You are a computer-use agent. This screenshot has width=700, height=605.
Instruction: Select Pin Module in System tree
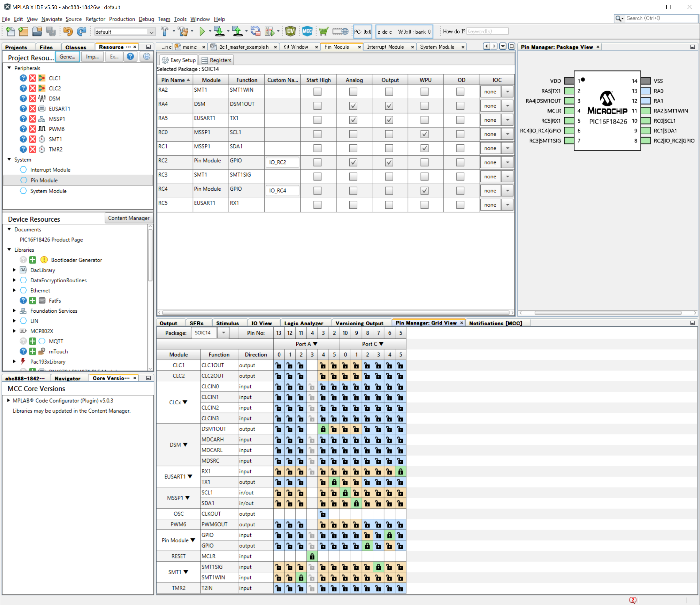point(44,180)
